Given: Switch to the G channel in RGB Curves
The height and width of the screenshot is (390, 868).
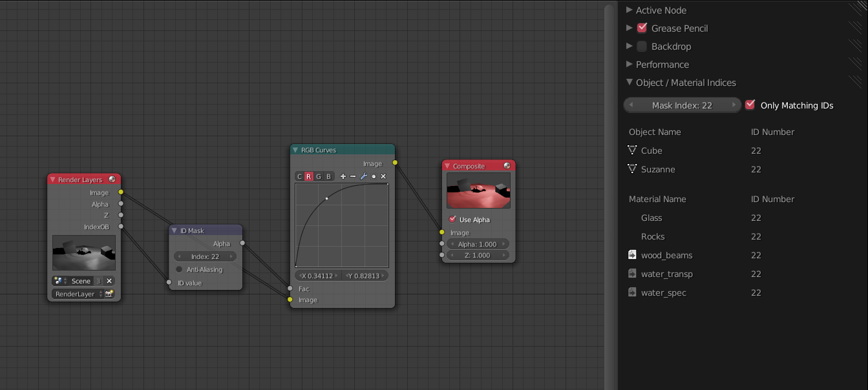Looking at the screenshot, I should point(319,176).
